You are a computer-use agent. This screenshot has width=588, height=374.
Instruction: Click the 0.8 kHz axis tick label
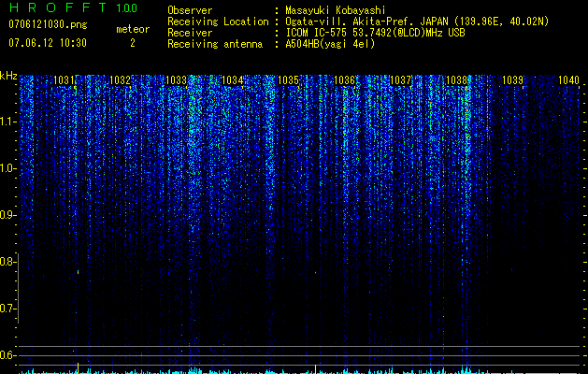[x=8, y=262]
